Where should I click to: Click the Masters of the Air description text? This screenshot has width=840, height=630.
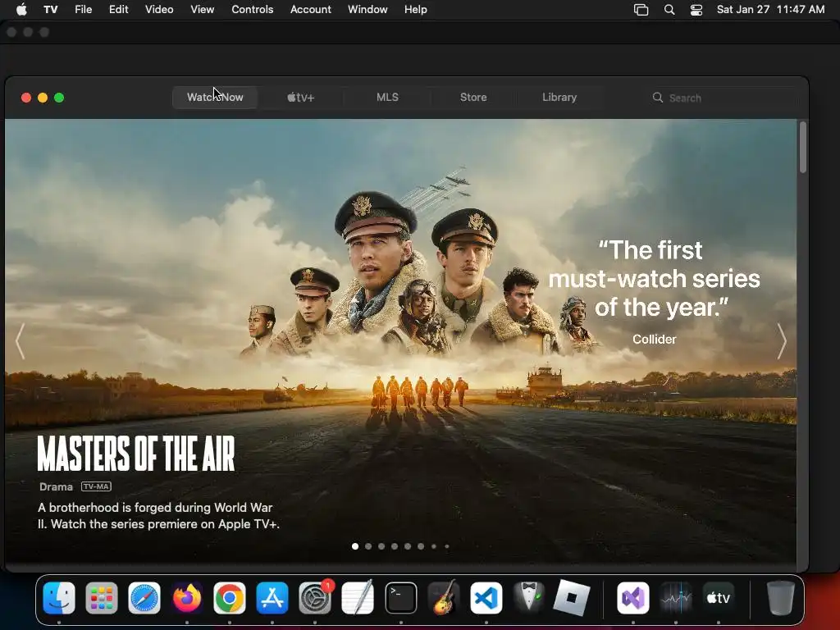158,515
